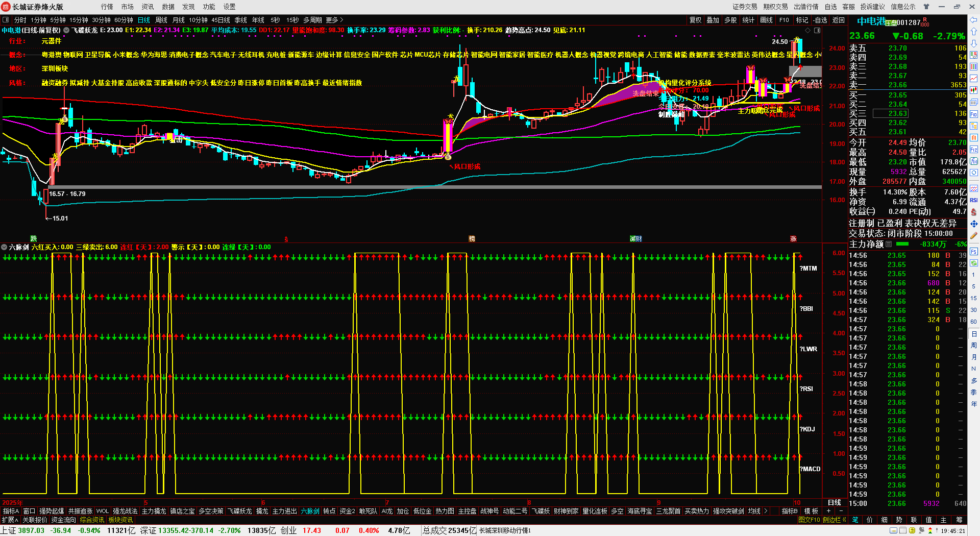The height and width of the screenshot is (536, 980).
Task: Click the blue card icon in status bar
Action: (893, 531)
